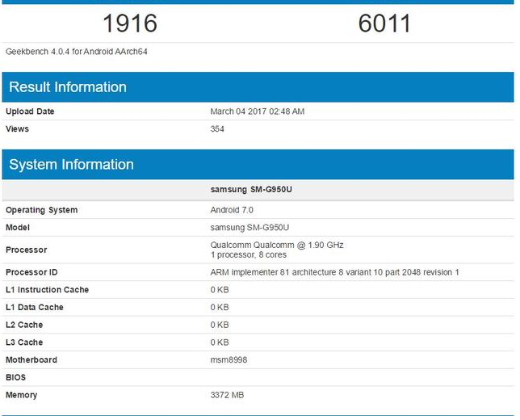The width and height of the screenshot is (520, 420).
Task: Click the Result Information header
Action: point(258,87)
